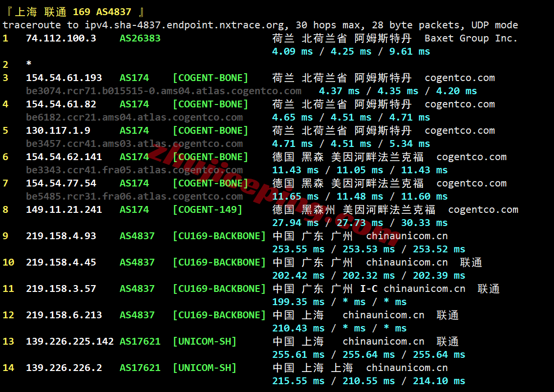Select IP address 130.117.1.9
554x392 pixels.
[x=58, y=131]
